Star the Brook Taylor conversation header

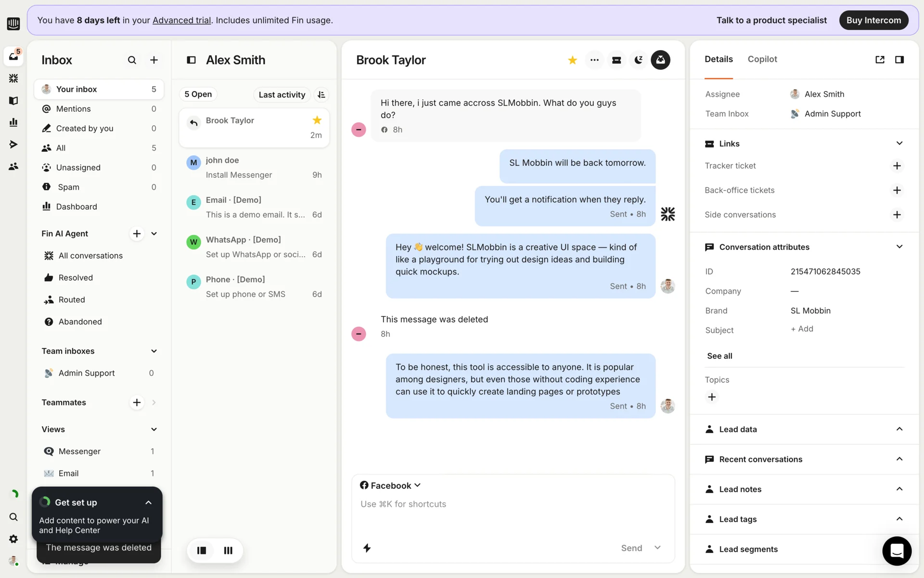(572, 60)
